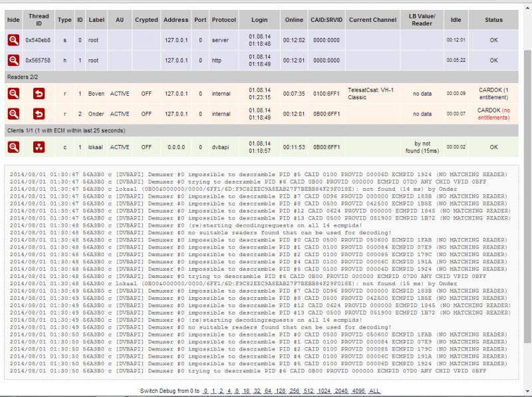
Task: Click the red icon beside client lokaal
Action: pos(39,146)
